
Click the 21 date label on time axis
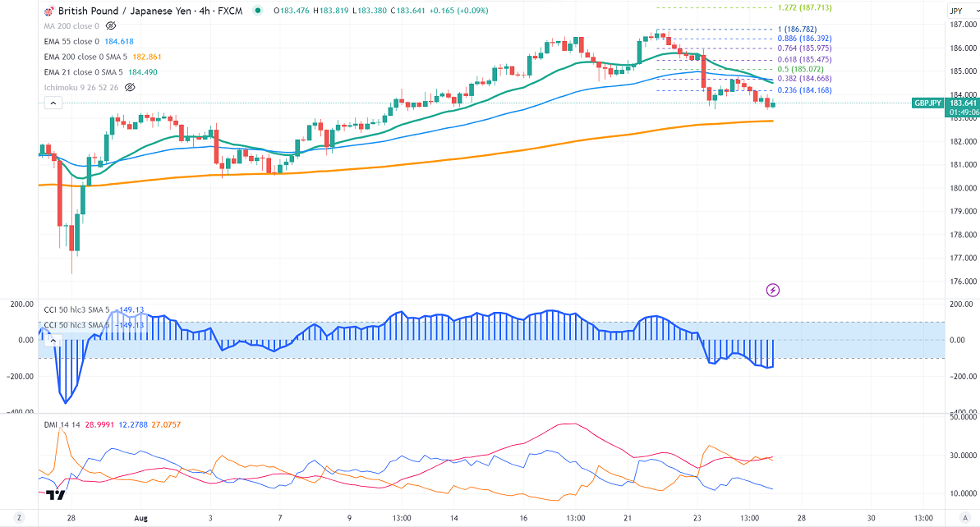[628, 518]
